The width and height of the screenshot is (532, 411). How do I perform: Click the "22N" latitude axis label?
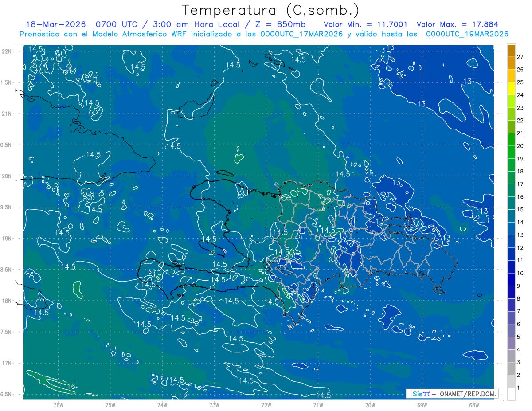pos(7,51)
